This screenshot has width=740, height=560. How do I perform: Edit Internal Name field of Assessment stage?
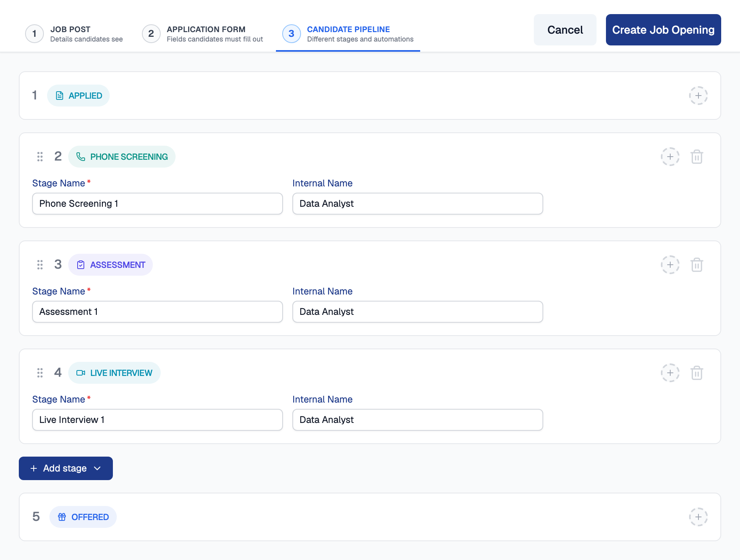417,312
